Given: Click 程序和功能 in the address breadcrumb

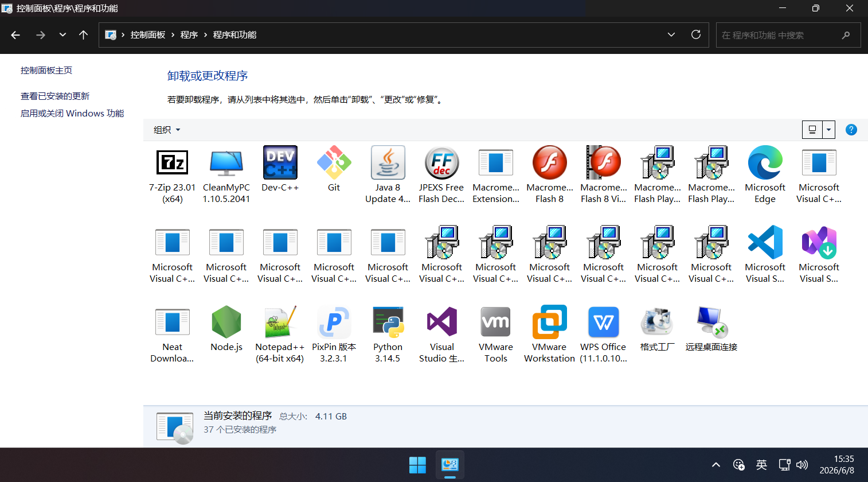Looking at the screenshot, I should point(234,35).
